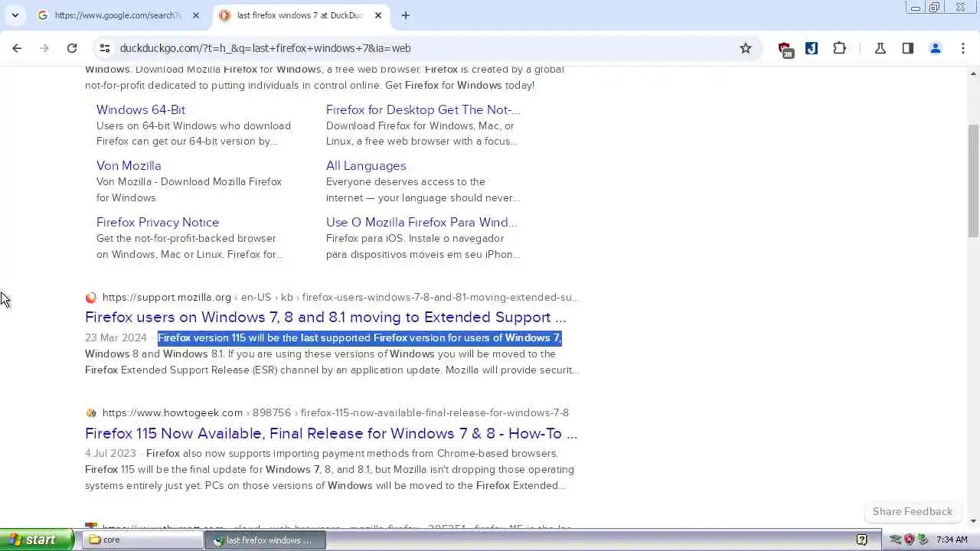
Task: Click the vertical scrollbar thumb
Action: tap(974, 180)
